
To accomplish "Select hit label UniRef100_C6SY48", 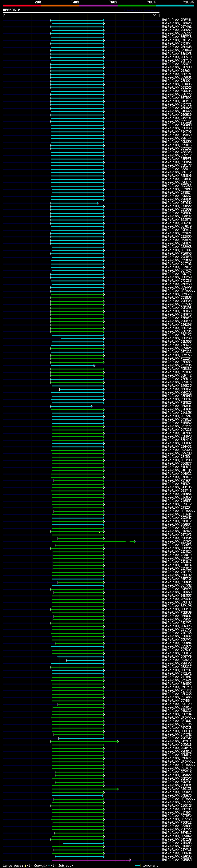I will click(177, 491).
